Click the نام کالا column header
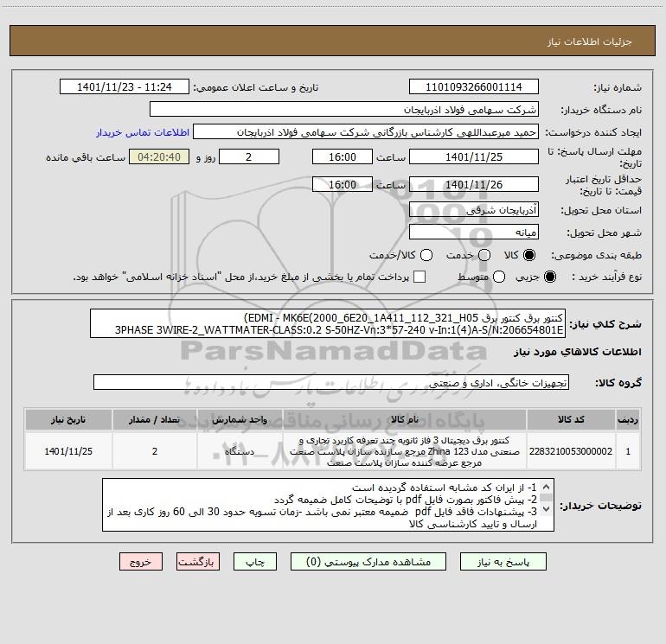666x644 pixels. coord(405,419)
